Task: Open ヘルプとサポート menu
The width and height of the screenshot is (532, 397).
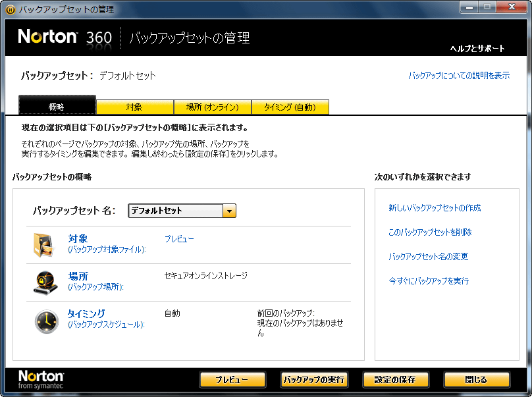Action: coord(477,49)
